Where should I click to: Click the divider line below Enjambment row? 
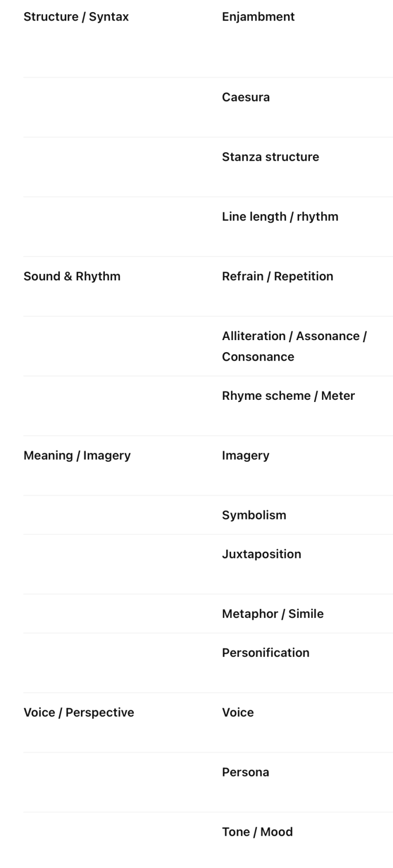tap(208, 78)
